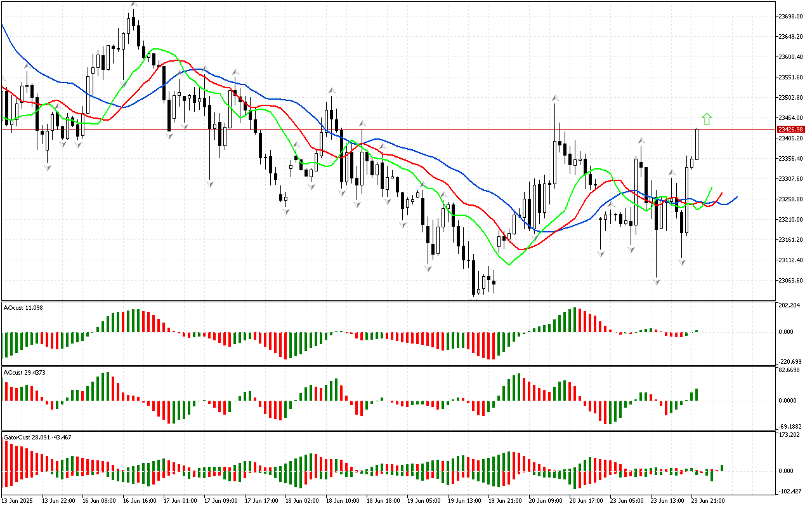Image resolution: width=812 pixels, height=508 pixels.
Task: Select the right end of blue Alligator line
Action: coord(737,197)
